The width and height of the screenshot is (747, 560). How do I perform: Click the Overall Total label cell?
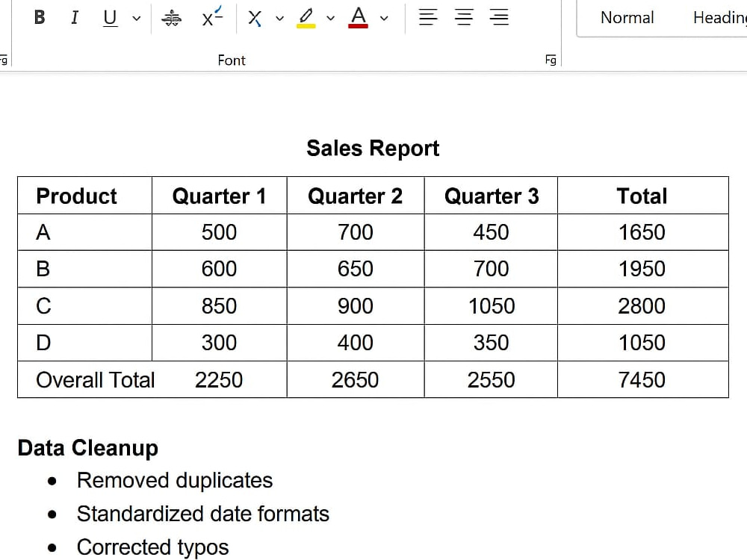click(96, 380)
